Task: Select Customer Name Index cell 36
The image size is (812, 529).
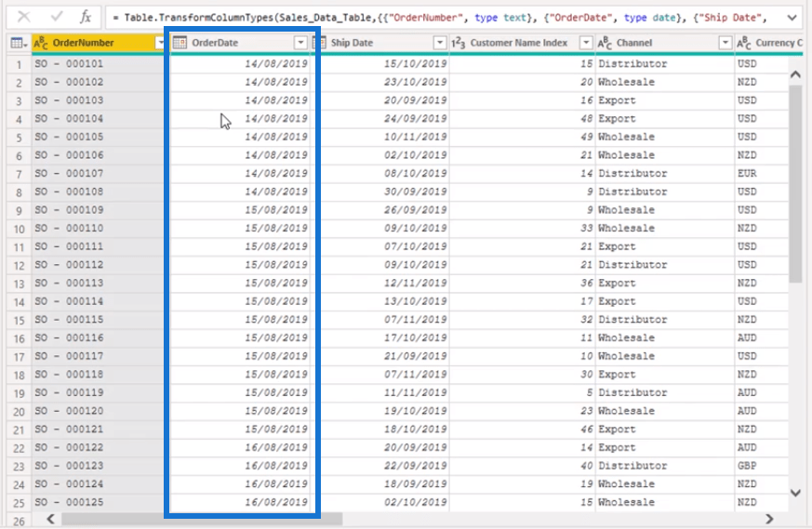Action: (x=522, y=284)
